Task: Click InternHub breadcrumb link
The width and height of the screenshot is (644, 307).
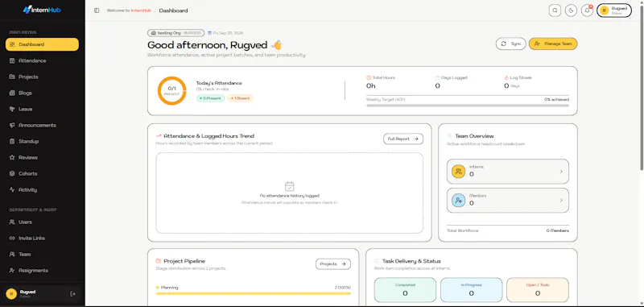Action: (x=141, y=10)
